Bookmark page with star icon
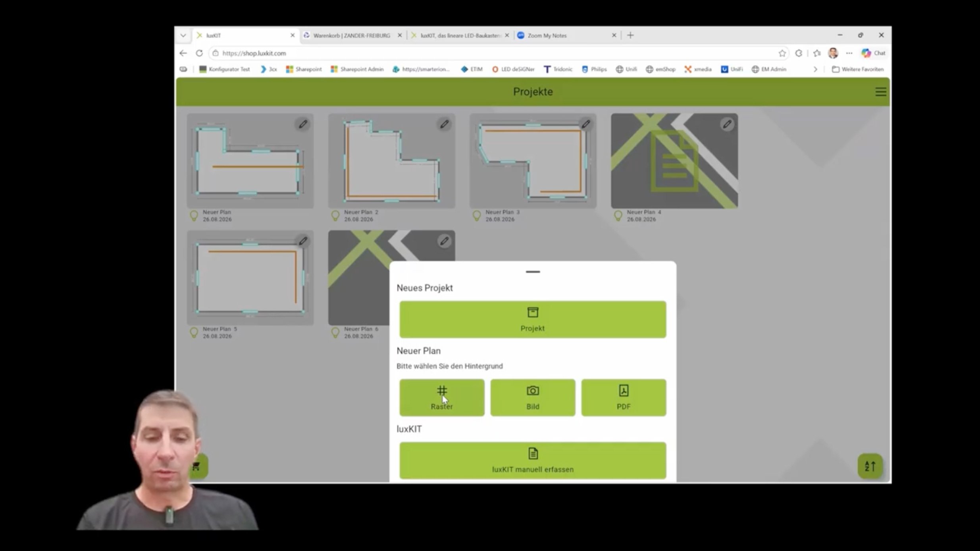Screen dimensions: 980x551 782,53
